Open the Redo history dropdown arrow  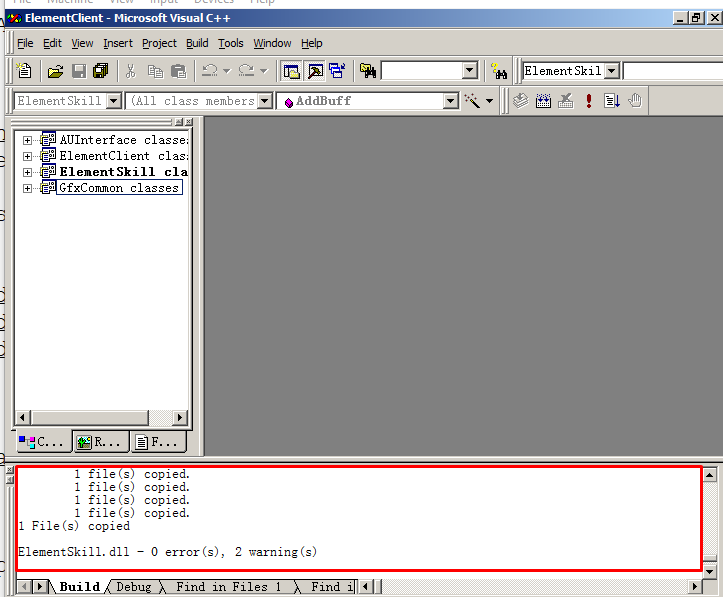click(x=264, y=71)
